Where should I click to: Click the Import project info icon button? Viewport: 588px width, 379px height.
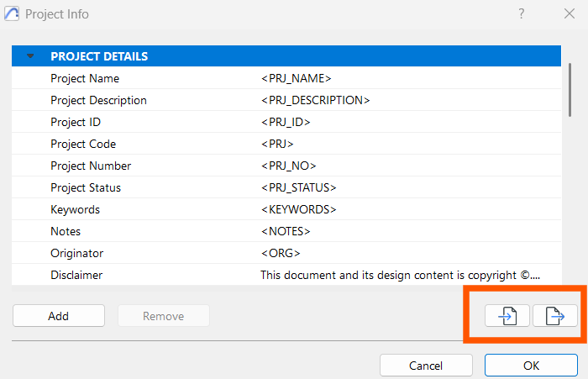coord(507,316)
